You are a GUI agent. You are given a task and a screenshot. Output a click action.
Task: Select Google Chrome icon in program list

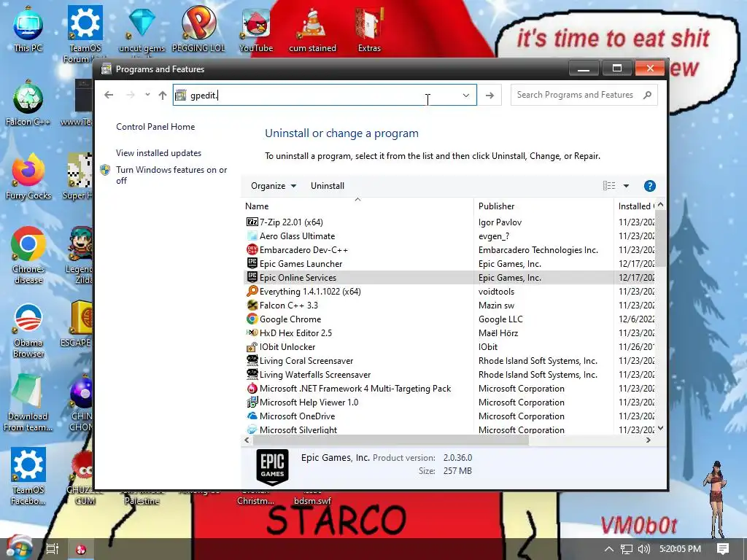252,319
